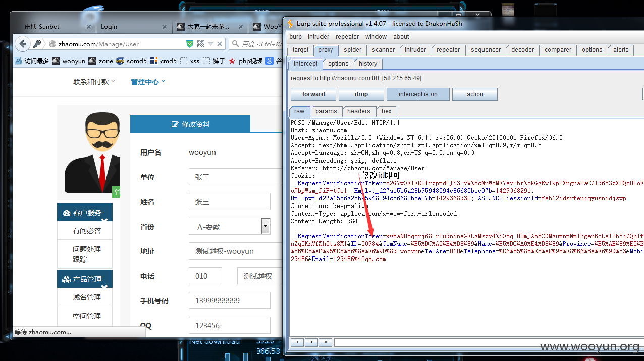Switch to the 大家一起来参 browser tab

tap(210, 27)
